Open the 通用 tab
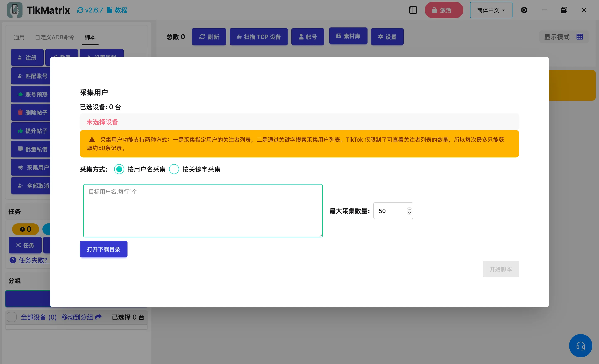This screenshot has width=599, height=364. point(19,37)
